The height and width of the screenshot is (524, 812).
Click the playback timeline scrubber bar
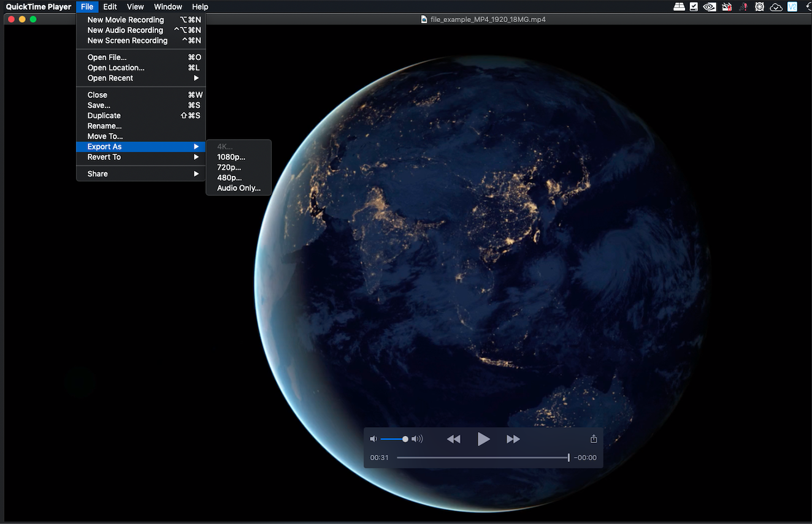tap(482, 458)
